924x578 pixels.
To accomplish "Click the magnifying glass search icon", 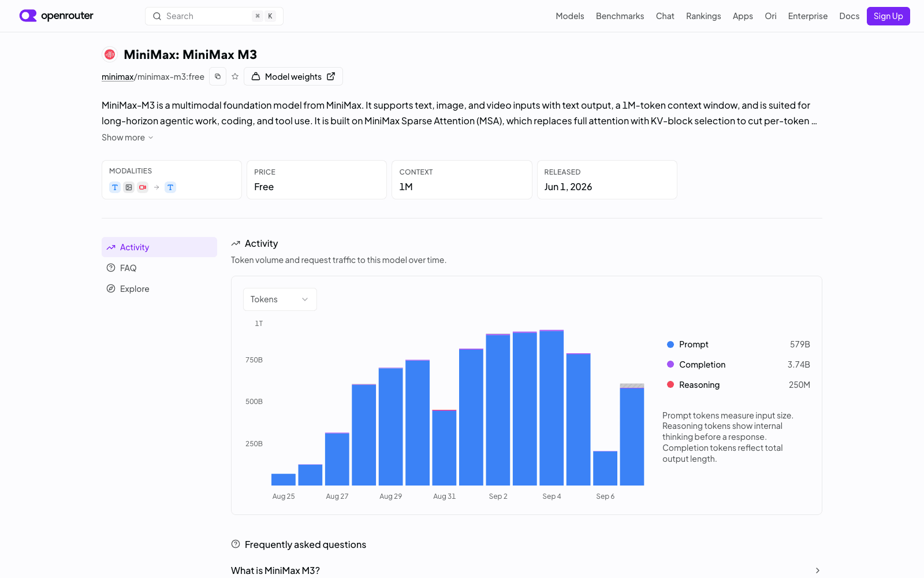I will click(x=157, y=16).
